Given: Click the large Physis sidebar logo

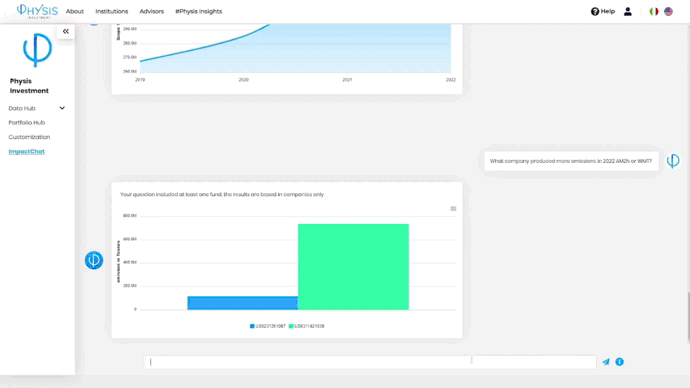Looking at the screenshot, I should (x=37, y=50).
